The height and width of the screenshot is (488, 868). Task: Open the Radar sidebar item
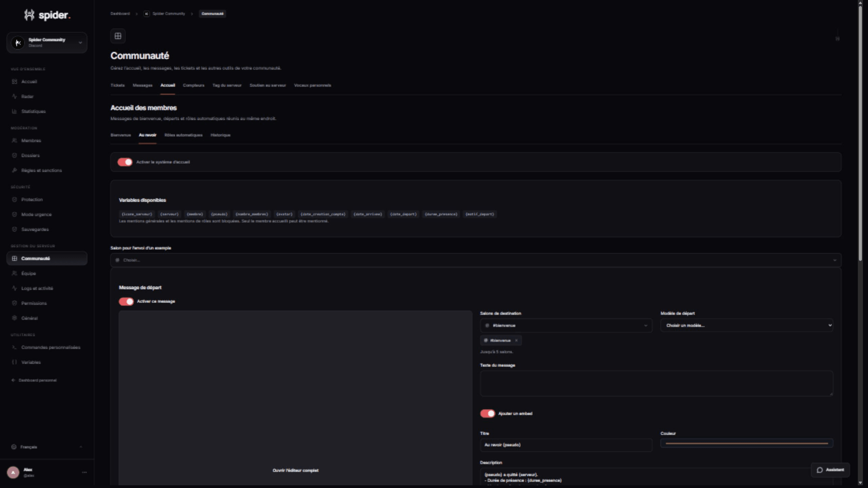[47, 97]
